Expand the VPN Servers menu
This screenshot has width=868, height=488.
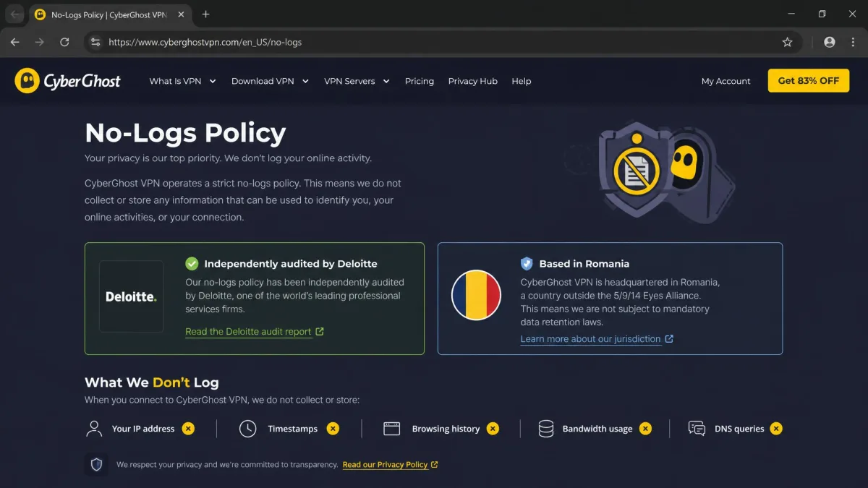[x=357, y=81]
